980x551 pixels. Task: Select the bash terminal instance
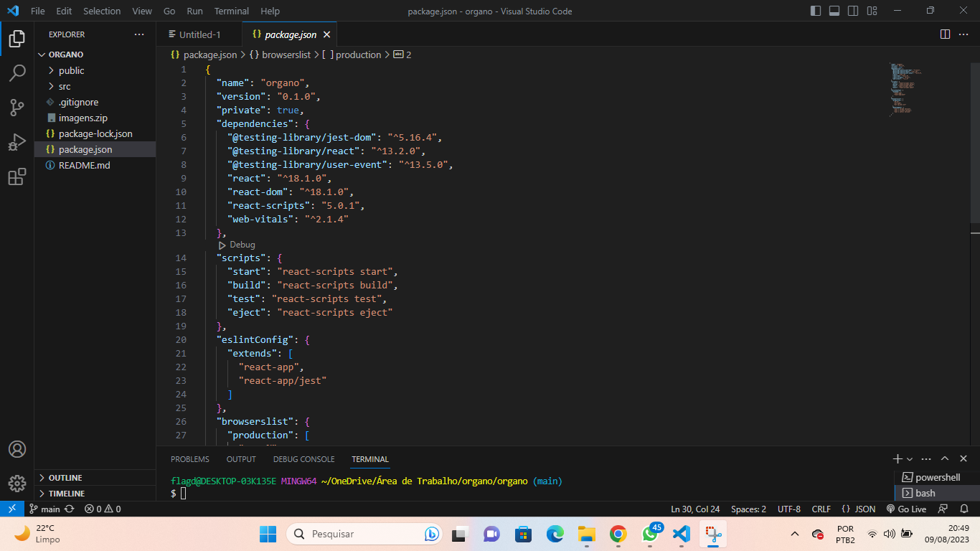(937, 493)
